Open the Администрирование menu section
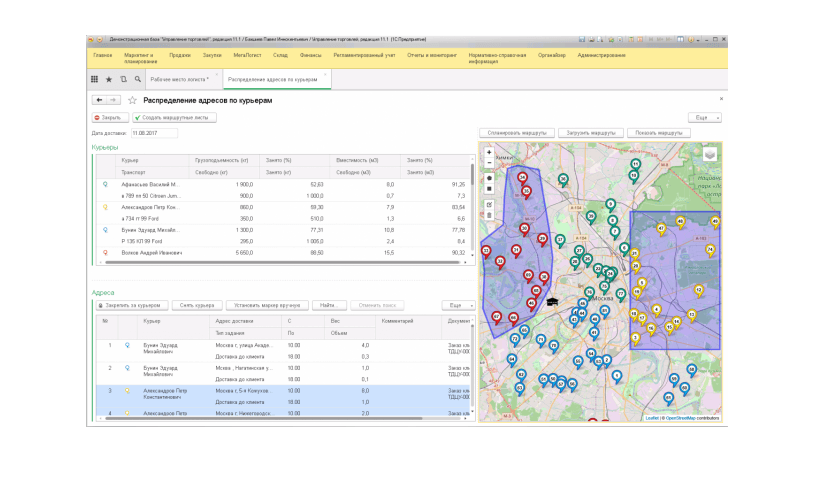This screenshot has width=814, height=496. (x=601, y=55)
